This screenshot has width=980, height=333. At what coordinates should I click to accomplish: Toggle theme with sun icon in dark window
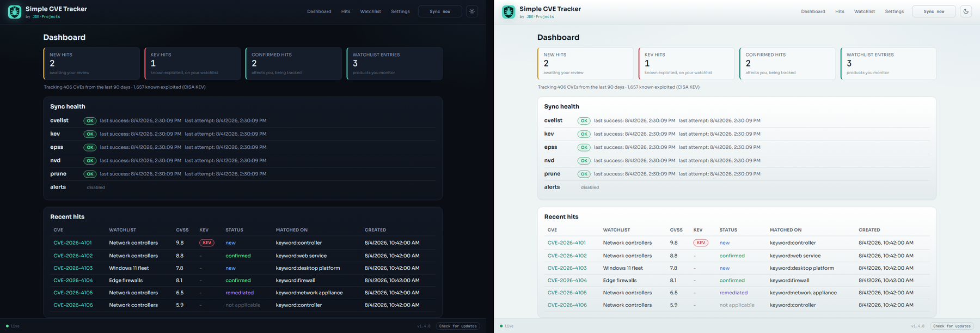472,11
